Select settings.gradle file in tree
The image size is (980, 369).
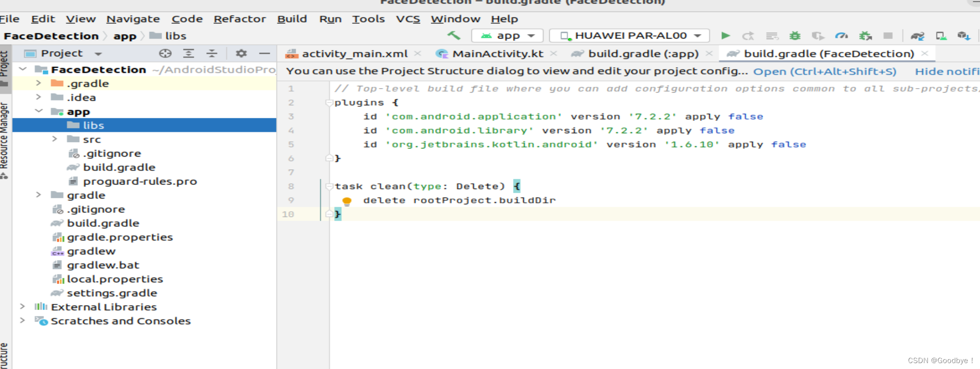(112, 293)
